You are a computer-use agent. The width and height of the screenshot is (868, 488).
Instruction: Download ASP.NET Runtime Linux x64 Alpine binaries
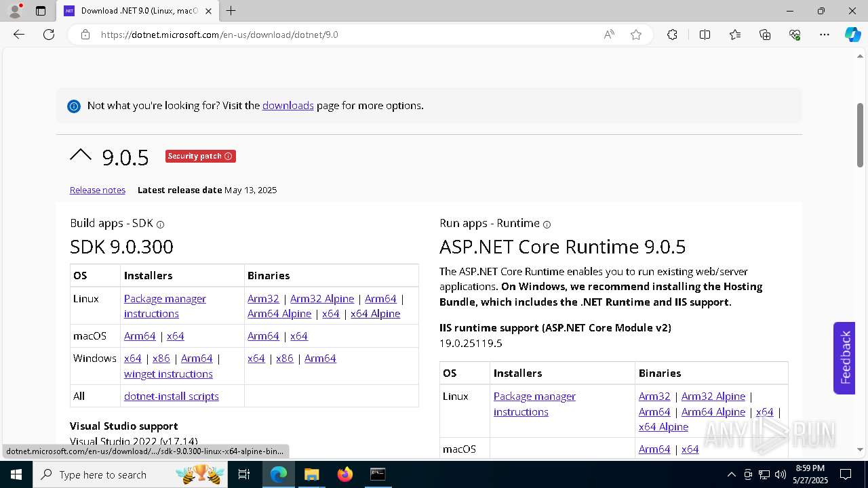tap(663, 426)
